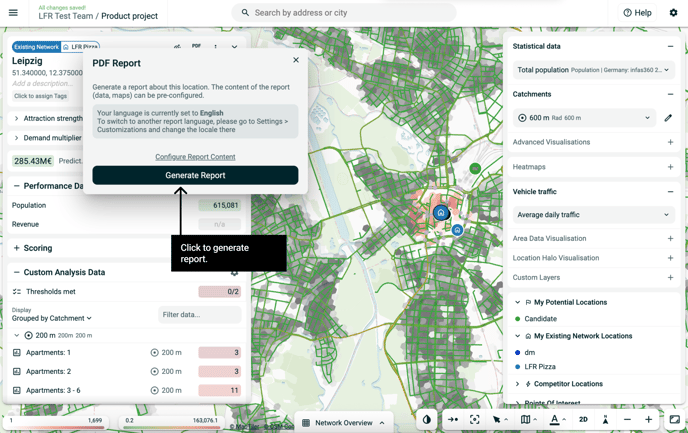Toggle map contrast mode icon
The height and width of the screenshot is (433, 688).
pos(426,420)
